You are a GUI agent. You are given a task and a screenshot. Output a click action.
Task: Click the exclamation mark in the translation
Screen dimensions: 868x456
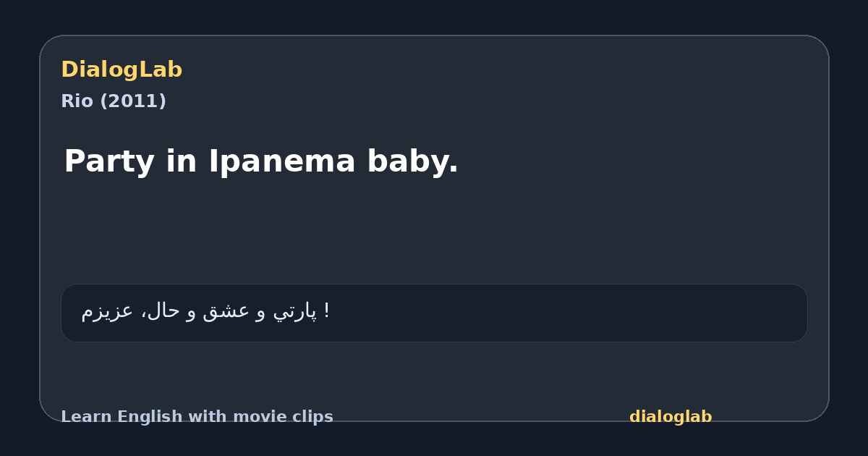[327, 311]
